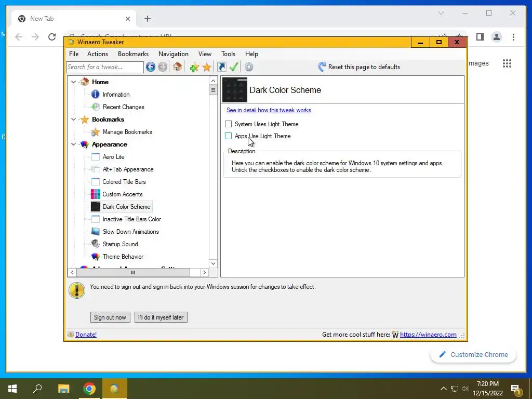Click Reset this page to defaults
Viewport: 532px width, 399px height.
click(364, 67)
